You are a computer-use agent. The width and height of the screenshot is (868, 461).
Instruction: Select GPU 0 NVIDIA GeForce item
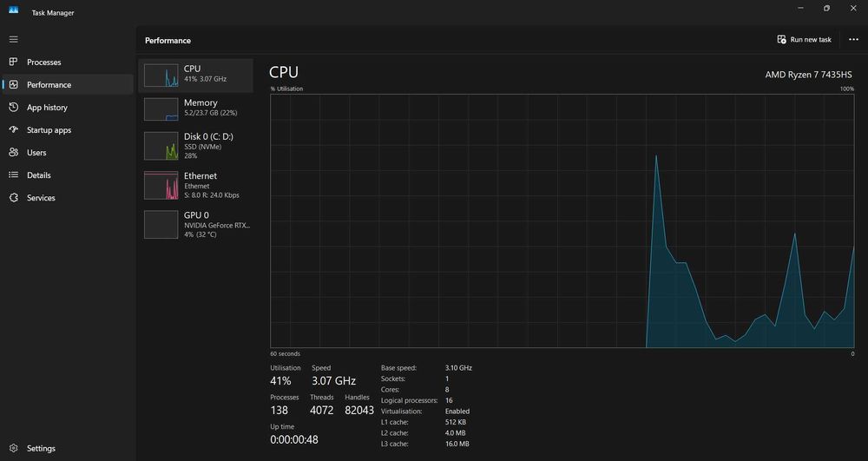[195, 224]
